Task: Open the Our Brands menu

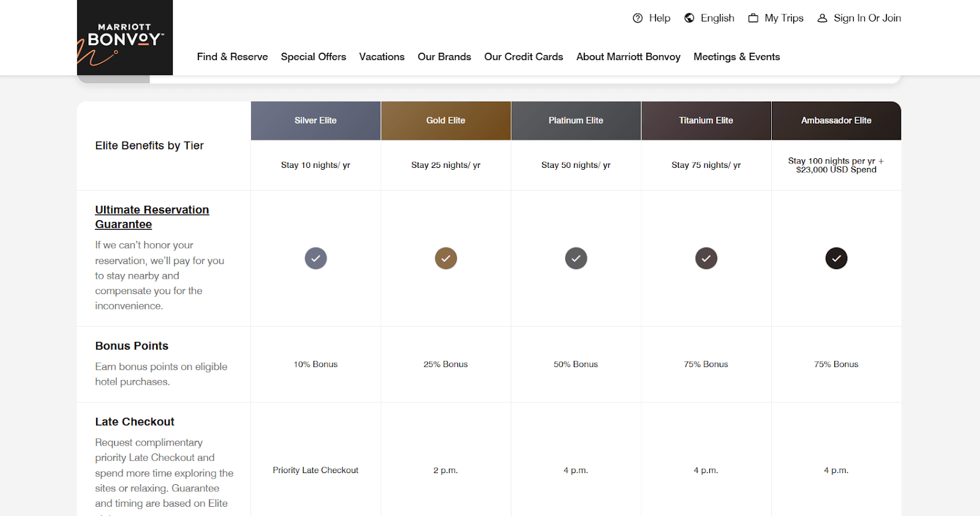Action: 444,57
